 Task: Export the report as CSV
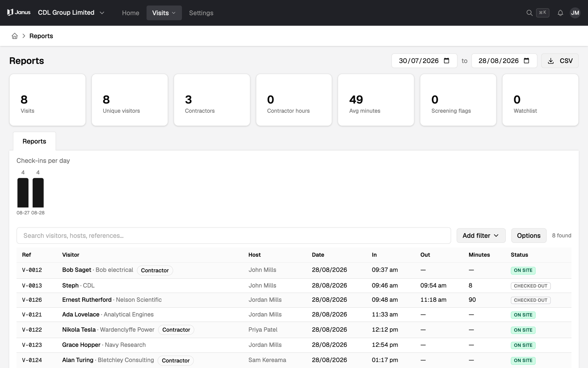pyautogui.click(x=560, y=61)
